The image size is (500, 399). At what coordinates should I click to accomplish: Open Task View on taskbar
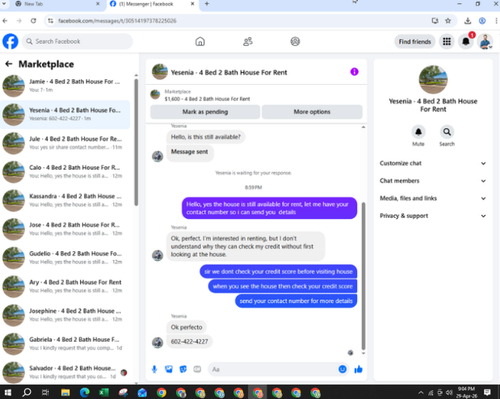[46, 392]
